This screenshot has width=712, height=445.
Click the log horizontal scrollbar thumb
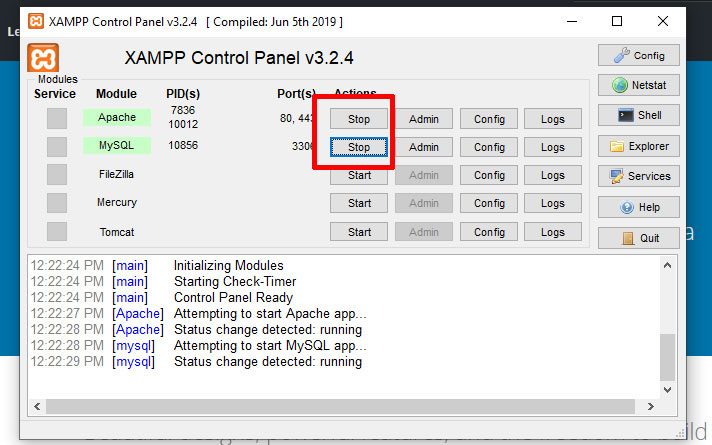point(340,406)
